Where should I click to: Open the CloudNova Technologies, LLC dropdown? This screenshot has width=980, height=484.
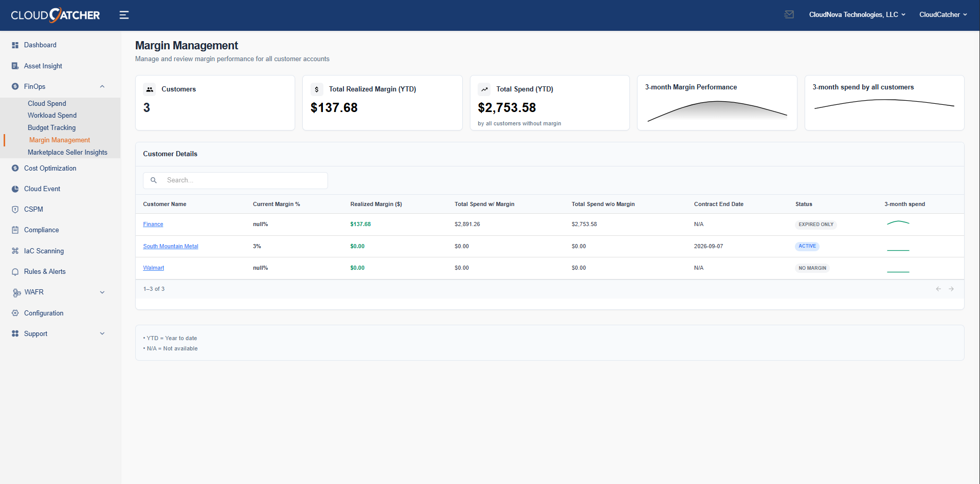coord(857,14)
